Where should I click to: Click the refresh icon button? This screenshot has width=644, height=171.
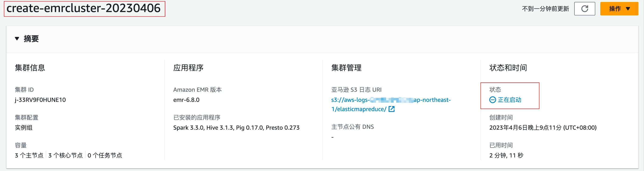pyautogui.click(x=584, y=9)
